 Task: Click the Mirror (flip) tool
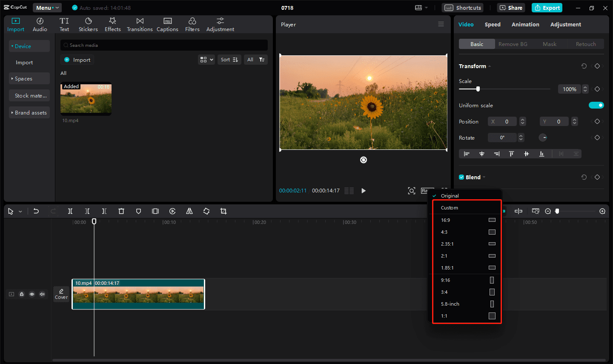tap(189, 211)
